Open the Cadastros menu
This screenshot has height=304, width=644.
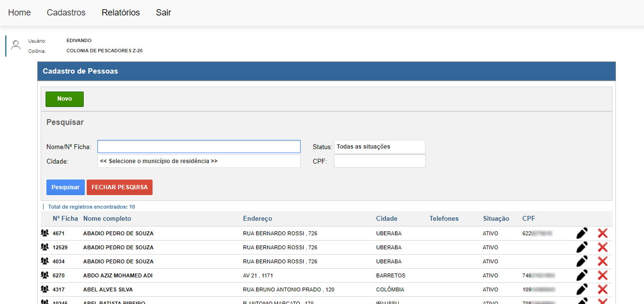click(66, 13)
